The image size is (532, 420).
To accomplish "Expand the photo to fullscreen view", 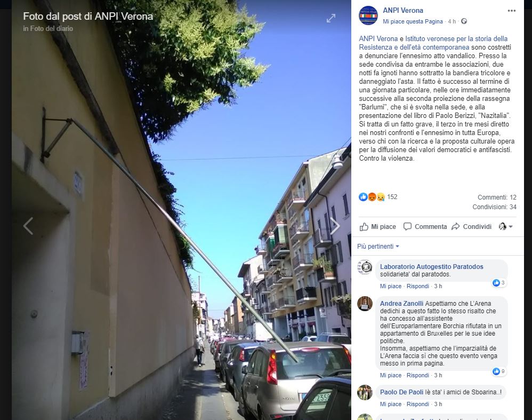I will tap(331, 18).
